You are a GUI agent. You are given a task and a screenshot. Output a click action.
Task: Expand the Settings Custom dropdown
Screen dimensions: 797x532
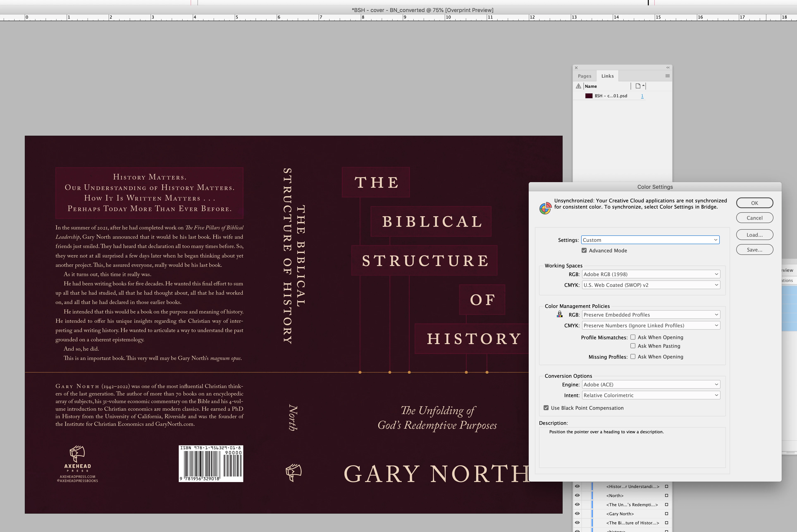650,240
